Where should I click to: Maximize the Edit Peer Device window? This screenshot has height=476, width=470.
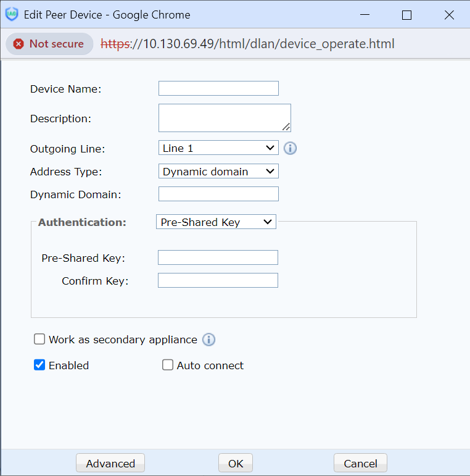[406, 15]
